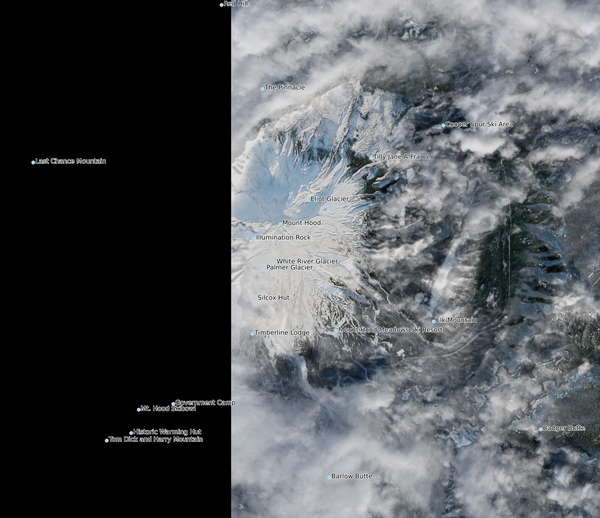Click the Tom Dick and Harry Mountain marker
This screenshot has width=600, height=518.
[107, 440]
